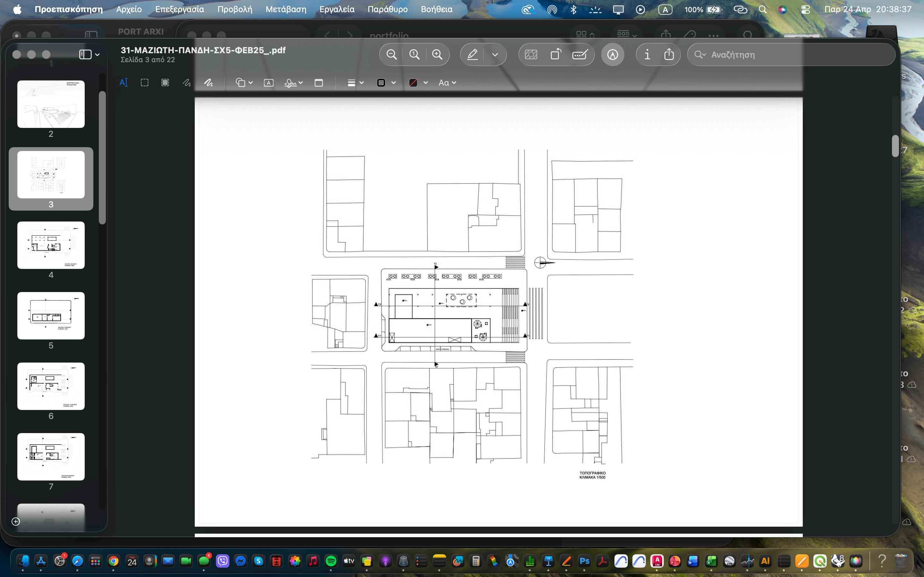Click the rotate page icon

556,54
